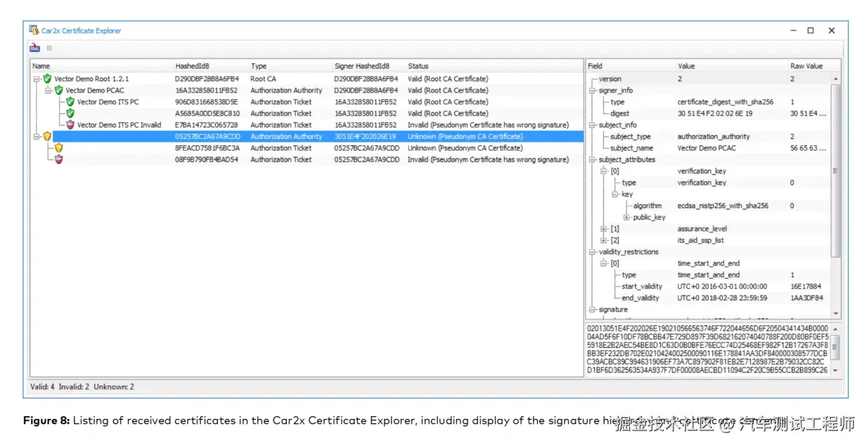
Task: Click the green shield icon of Vector Demo Root 1.2.1
Action: tap(47, 79)
